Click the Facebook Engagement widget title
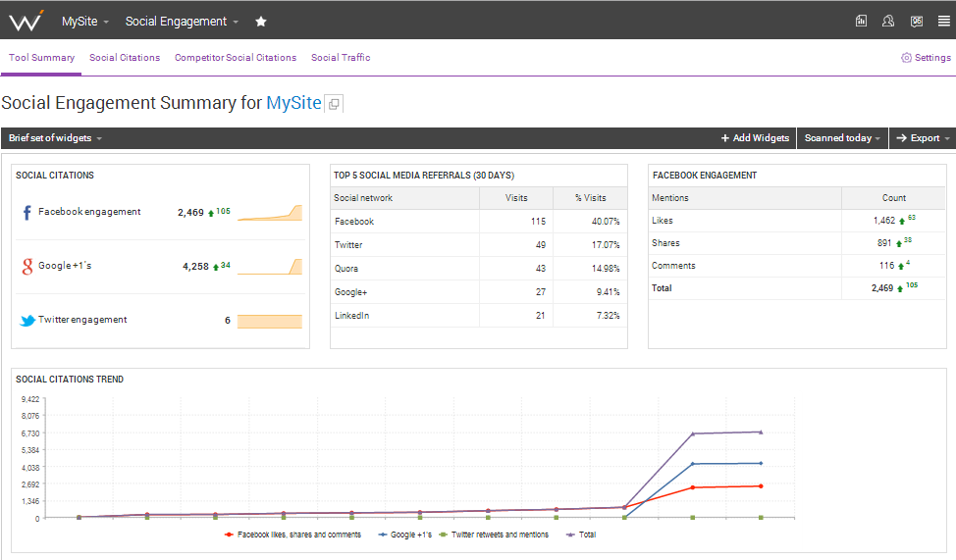The height and width of the screenshot is (560, 956). tap(705, 175)
